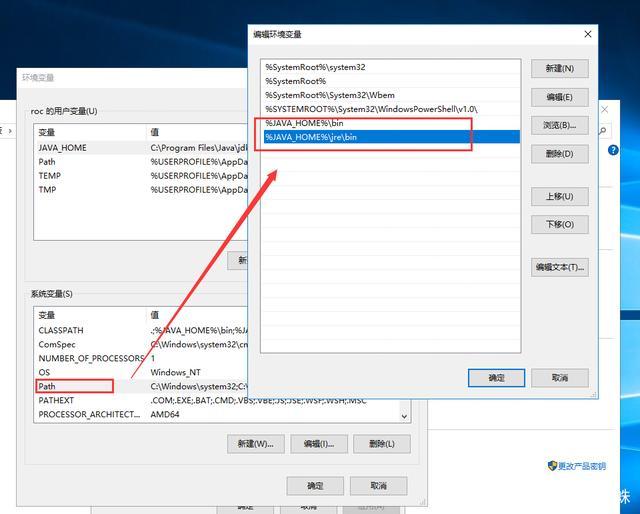This screenshot has width=640, height=514.
Task: Cancel with 取消 in edit variable dialog
Action: click(560, 378)
